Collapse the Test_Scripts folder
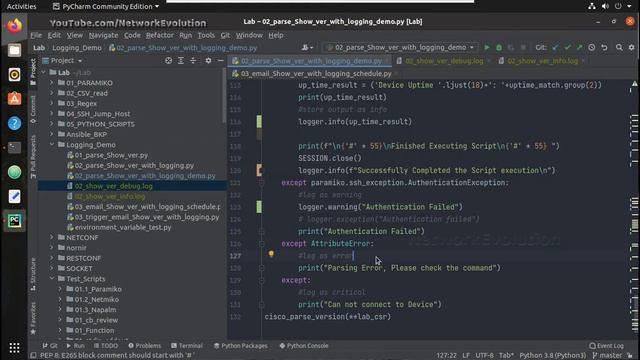640x360 pixels. [x=52, y=279]
